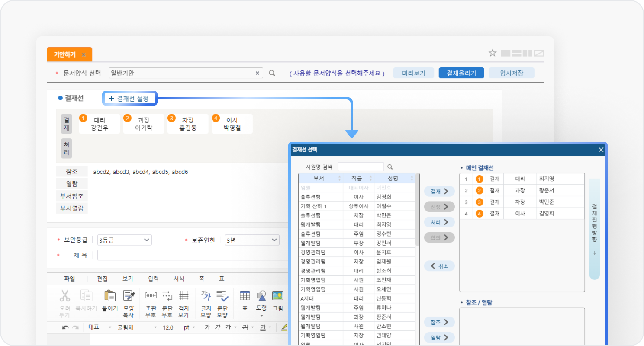This screenshot has height=346, width=644.
Task: Expand the font color dropdown arrow
Action: click(270, 327)
